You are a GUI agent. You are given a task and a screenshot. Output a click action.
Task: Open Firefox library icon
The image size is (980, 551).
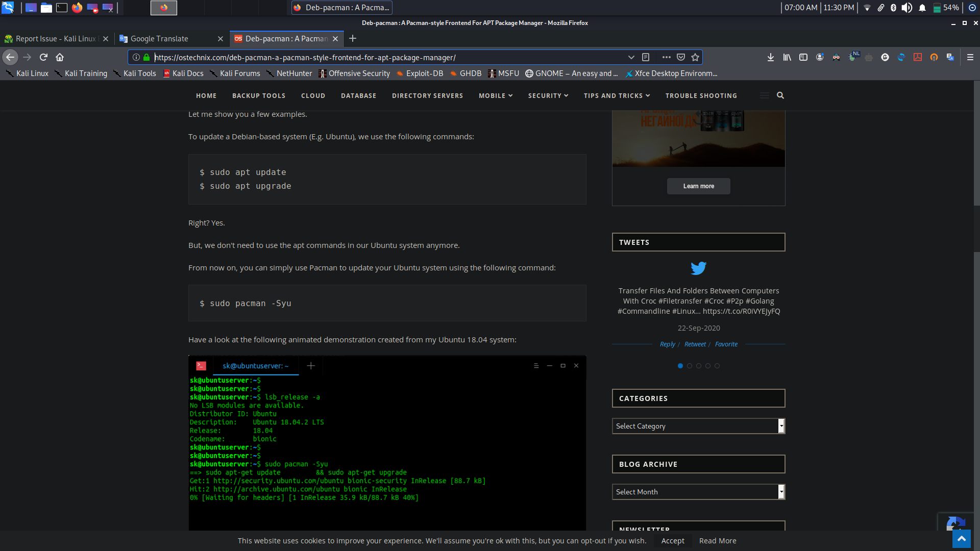coord(787,57)
